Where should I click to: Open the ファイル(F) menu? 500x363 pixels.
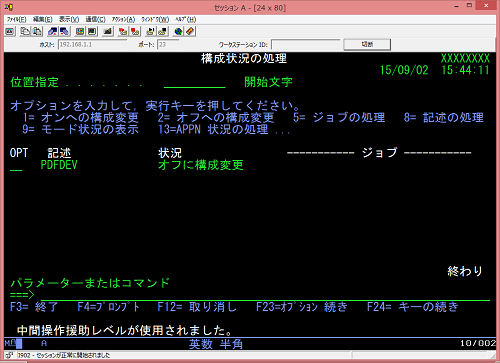click(x=16, y=19)
